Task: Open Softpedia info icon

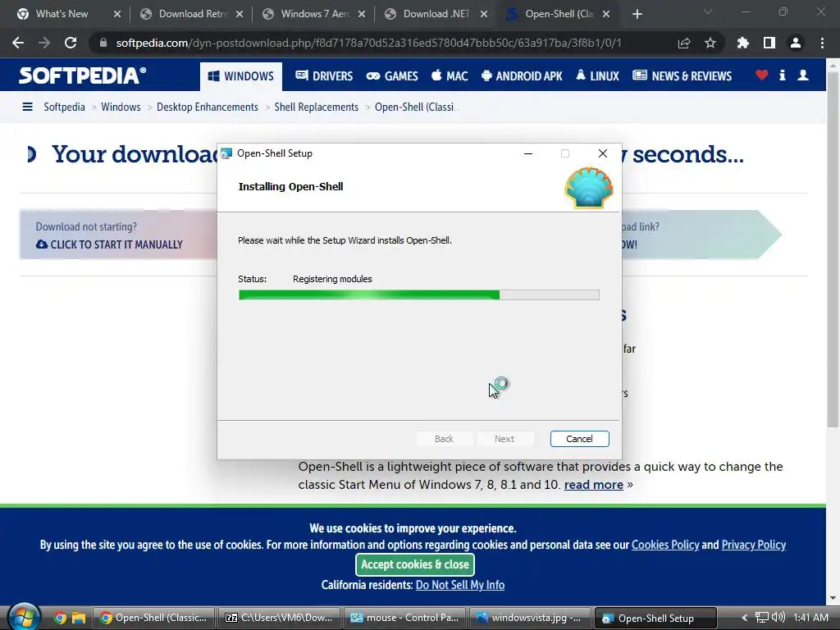Action: point(782,75)
